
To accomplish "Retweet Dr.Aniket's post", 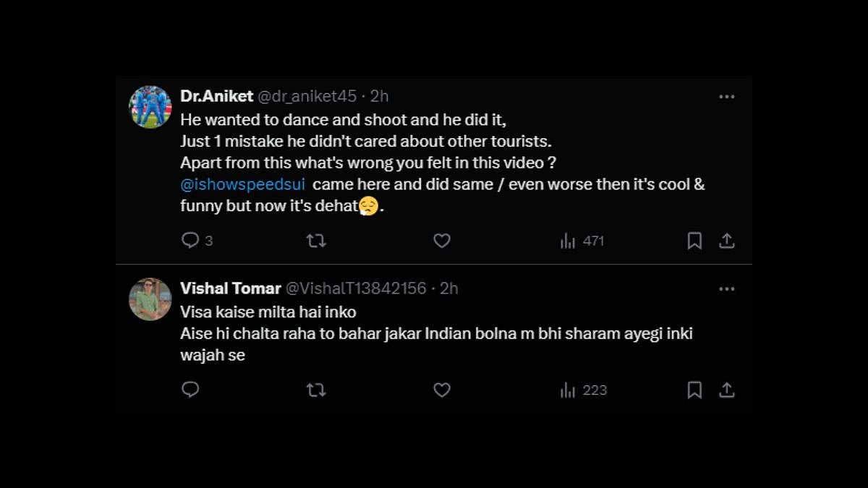I will click(316, 241).
